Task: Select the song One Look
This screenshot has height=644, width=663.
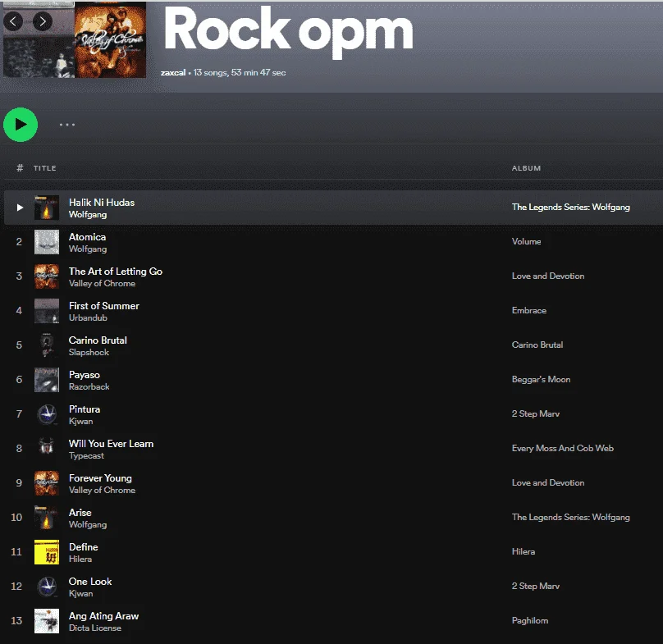Action: 90,582
